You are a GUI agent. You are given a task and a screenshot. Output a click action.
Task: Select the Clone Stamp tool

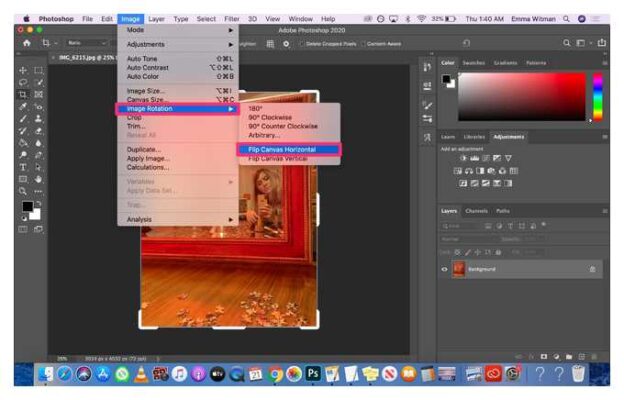[38, 119]
